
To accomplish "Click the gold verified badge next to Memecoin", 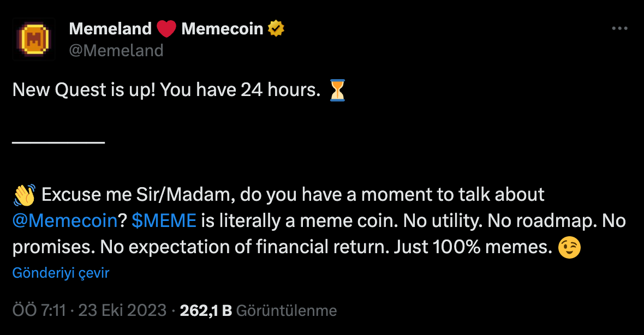I will point(276,28).
